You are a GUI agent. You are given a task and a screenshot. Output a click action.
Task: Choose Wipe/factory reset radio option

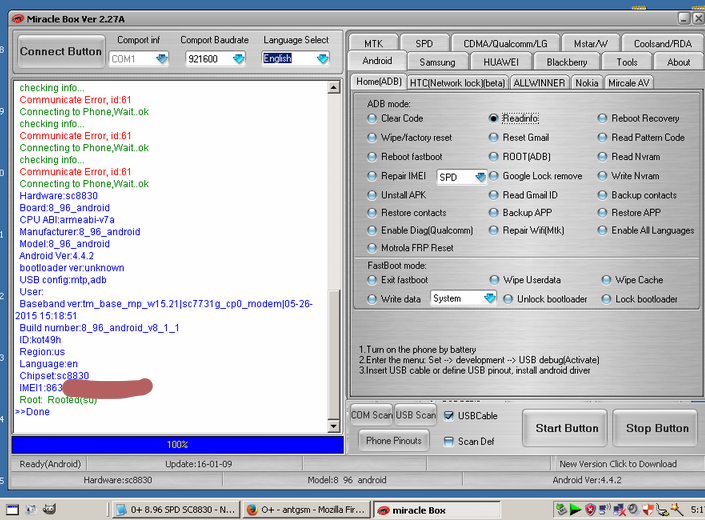(x=372, y=138)
